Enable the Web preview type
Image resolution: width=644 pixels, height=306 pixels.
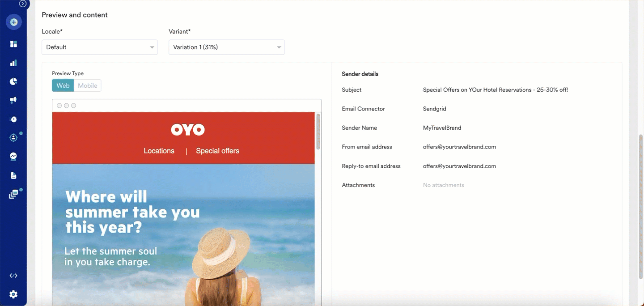(x=63, y=85)
